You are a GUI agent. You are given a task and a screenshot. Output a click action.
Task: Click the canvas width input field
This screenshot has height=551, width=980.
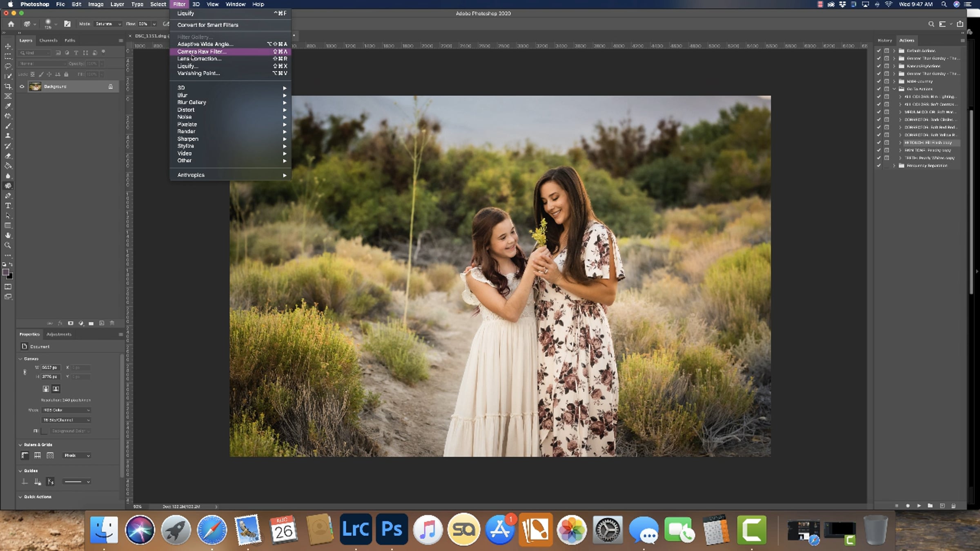[x=51, y=367]
